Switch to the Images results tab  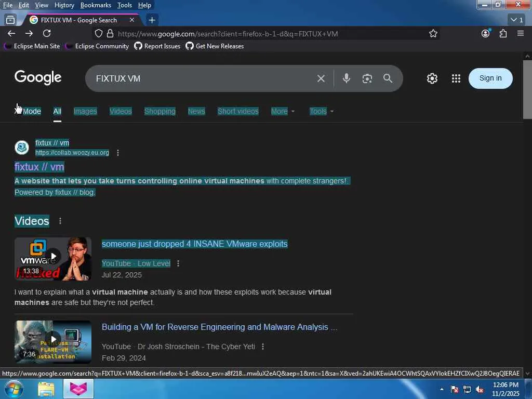[85, 111]
